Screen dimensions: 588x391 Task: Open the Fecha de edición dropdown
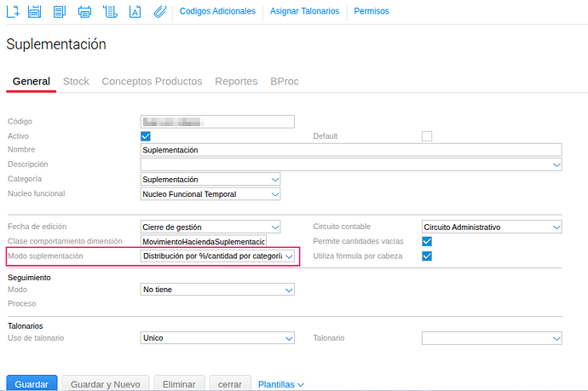point(210,227)
